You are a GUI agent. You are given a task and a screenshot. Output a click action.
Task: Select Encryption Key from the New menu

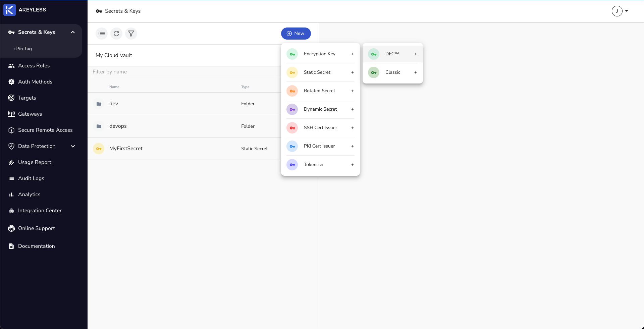tap(320, 54)
